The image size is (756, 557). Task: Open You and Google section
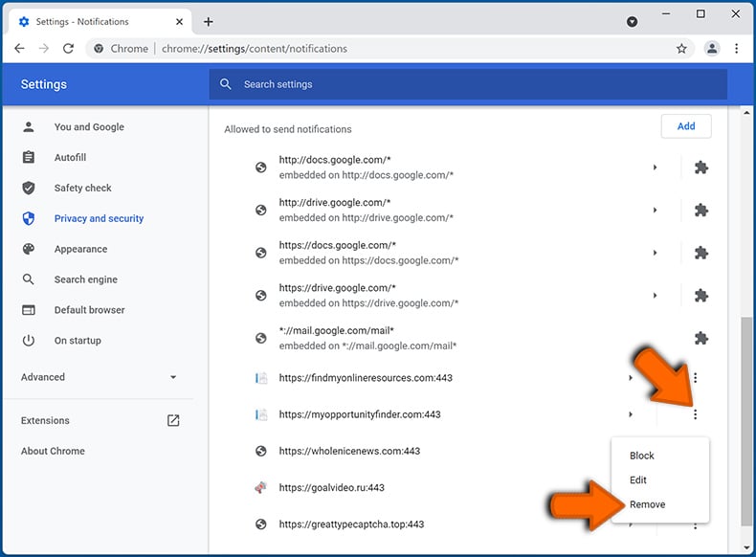pos(89,127)
